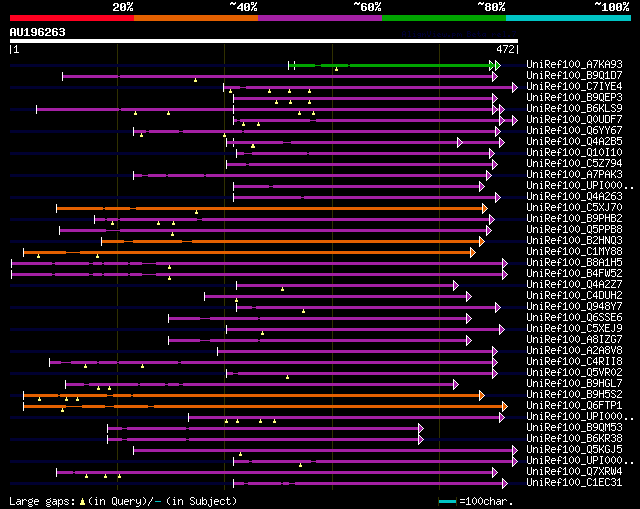Click the yellow gap marker under B9Q1D7 bar

(196, 80)
